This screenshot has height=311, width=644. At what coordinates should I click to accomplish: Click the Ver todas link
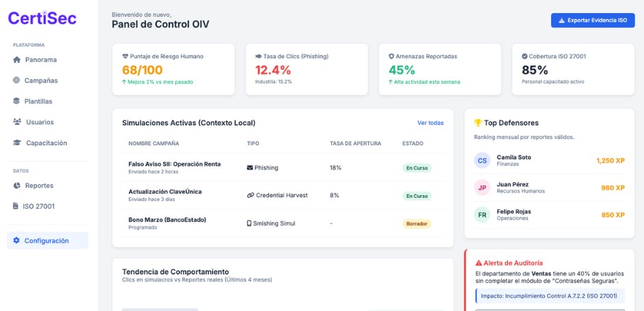[x=430, y=123]
